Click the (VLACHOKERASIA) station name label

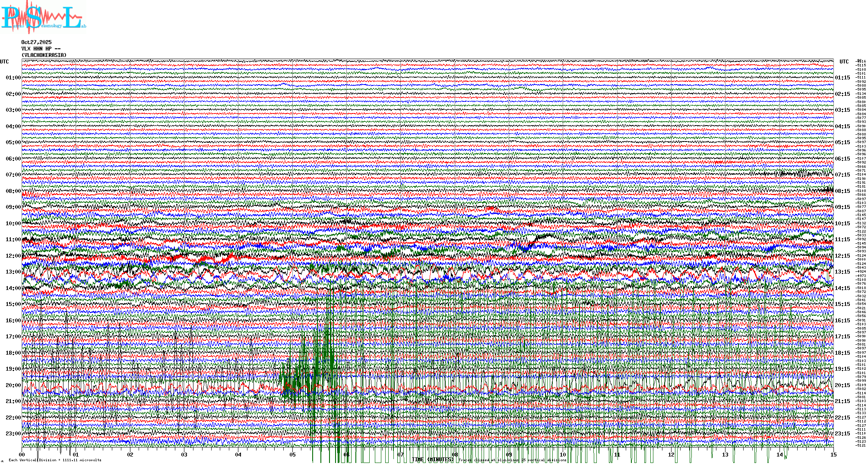coord(44,55)
